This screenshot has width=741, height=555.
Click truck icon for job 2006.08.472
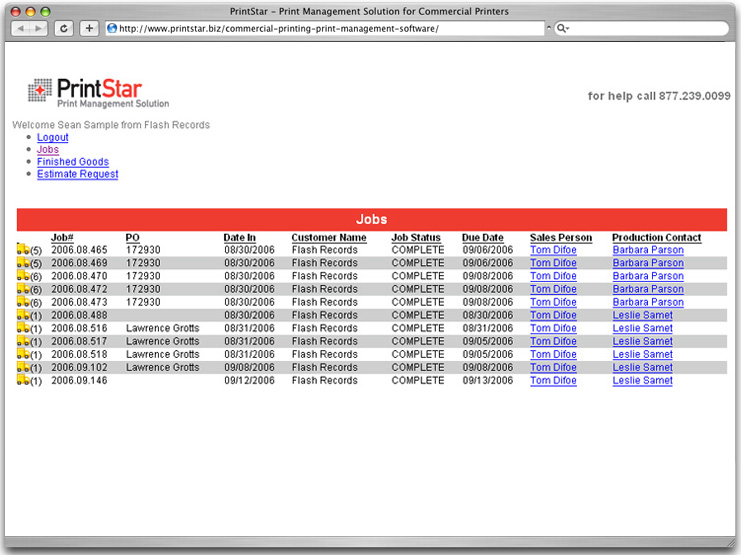tap(23, 288)
